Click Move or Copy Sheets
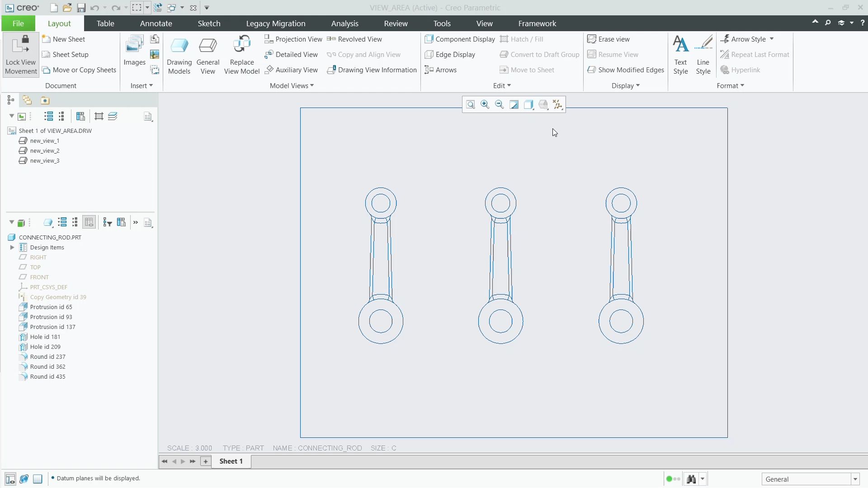The width and height of the screenshot is (868, 488). pyautogui.click(x=79, y=70)
